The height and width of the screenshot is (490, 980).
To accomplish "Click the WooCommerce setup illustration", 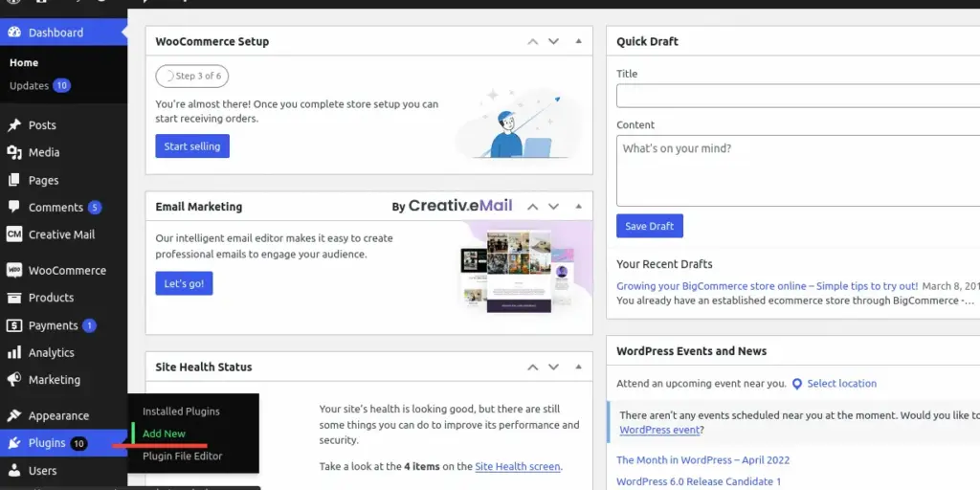I will pyautogui.click(x=519, y=123).
